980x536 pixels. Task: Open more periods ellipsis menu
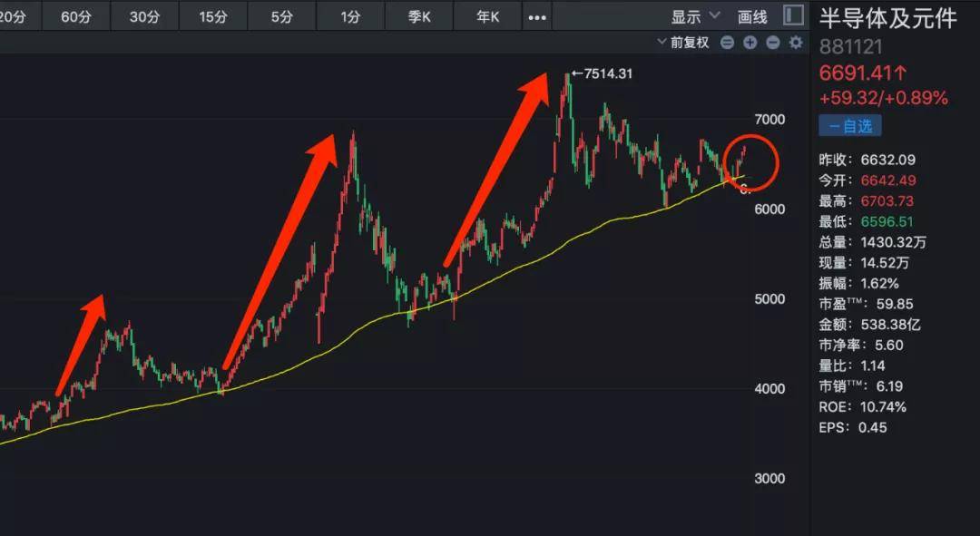[x=537, y=17]
